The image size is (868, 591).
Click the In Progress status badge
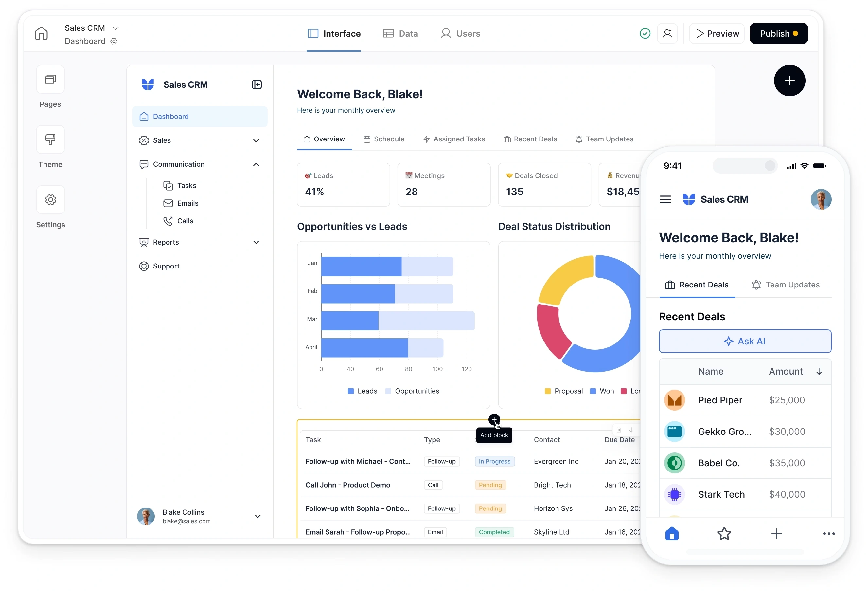[x=494, y=462]
